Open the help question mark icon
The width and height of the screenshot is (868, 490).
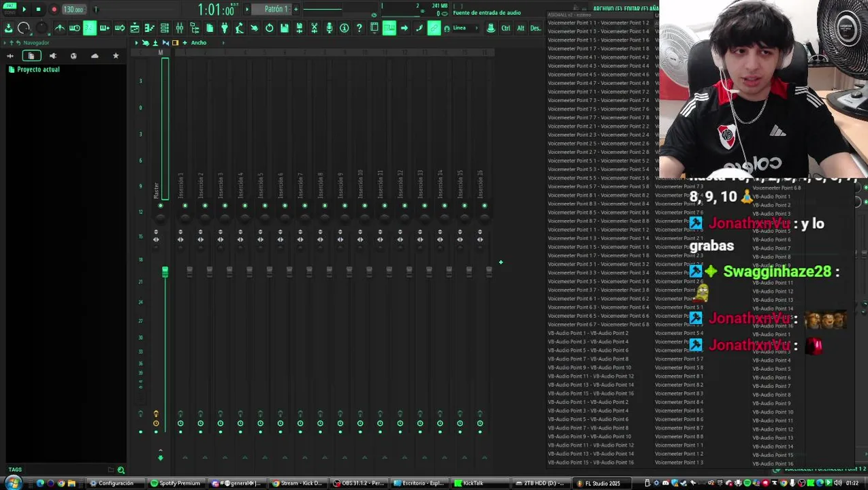[359, 28]
